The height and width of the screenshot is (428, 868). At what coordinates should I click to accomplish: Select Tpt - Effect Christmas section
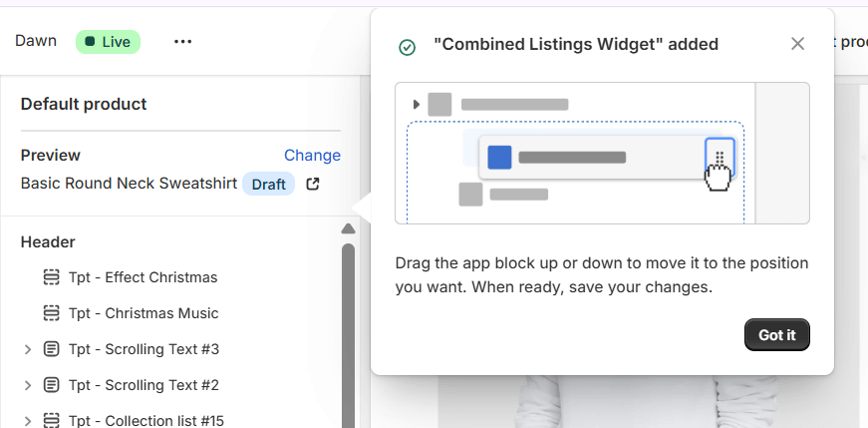[143, 277]
